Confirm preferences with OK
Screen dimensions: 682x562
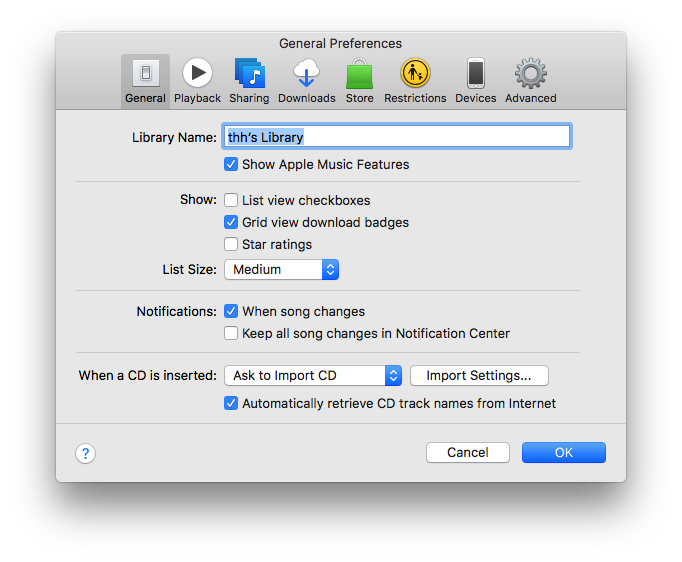564,452
